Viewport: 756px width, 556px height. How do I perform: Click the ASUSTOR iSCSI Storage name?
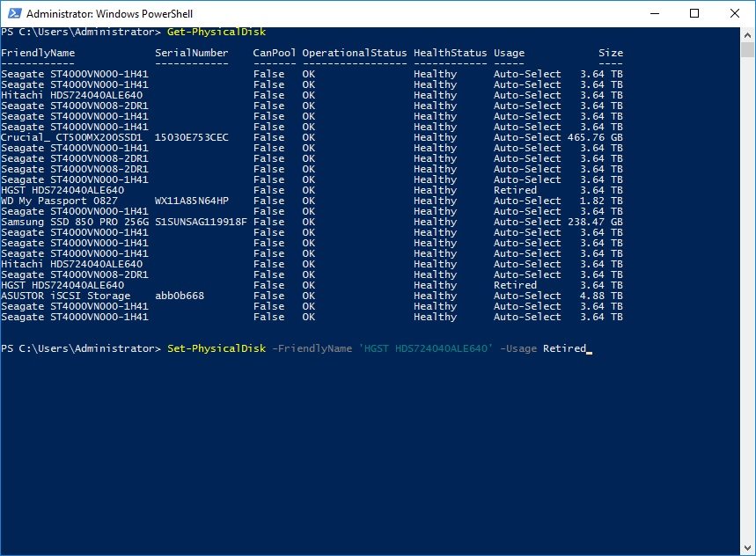(66, 296)
